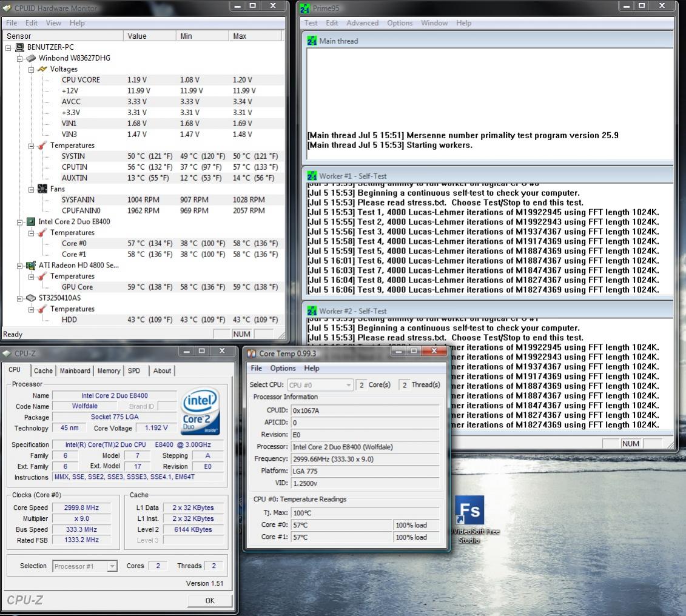Open the Select CPU dropdown in Core Temp

(320, 385)
